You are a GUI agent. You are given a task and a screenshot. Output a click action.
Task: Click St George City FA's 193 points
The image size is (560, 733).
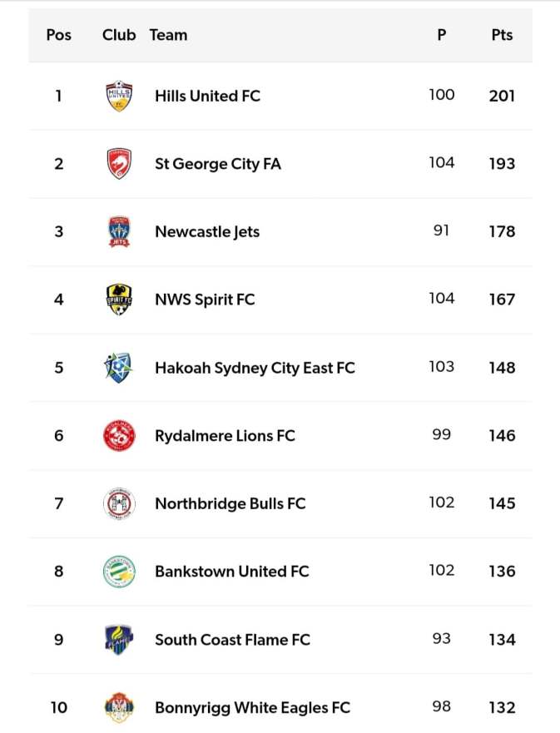(502, 164)
